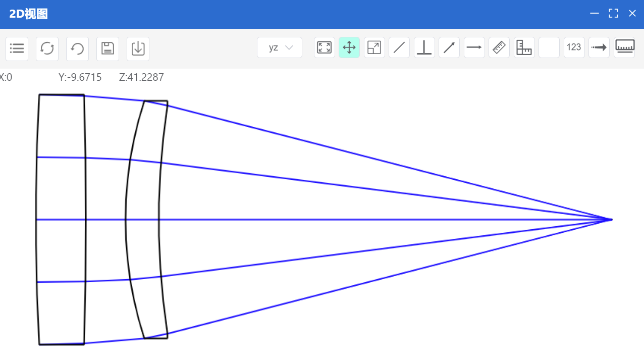
Task: Click the Y:-9.6715 coordinate readout
Action: coord(80,77)
